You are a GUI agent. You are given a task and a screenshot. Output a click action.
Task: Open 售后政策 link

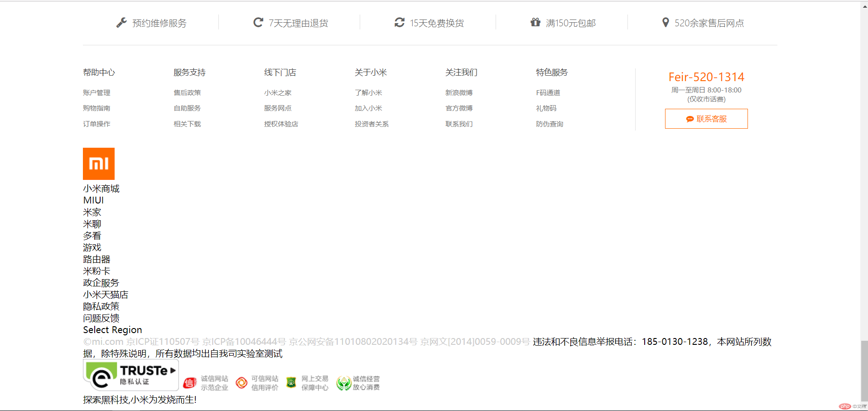(x=187, y=92)
